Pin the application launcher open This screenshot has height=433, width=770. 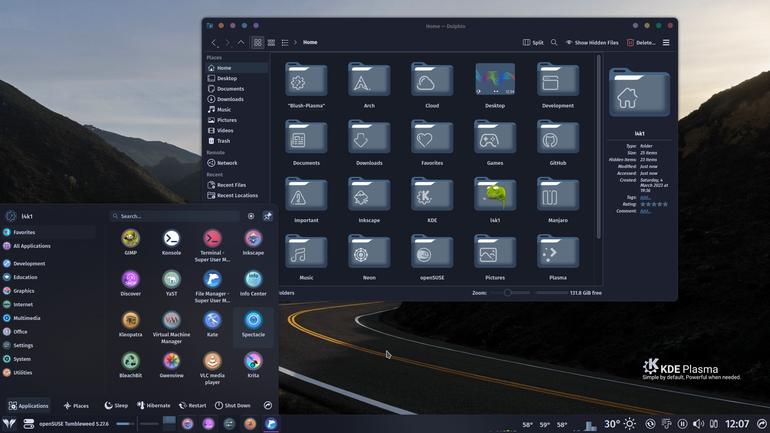[x=268, y=216]
